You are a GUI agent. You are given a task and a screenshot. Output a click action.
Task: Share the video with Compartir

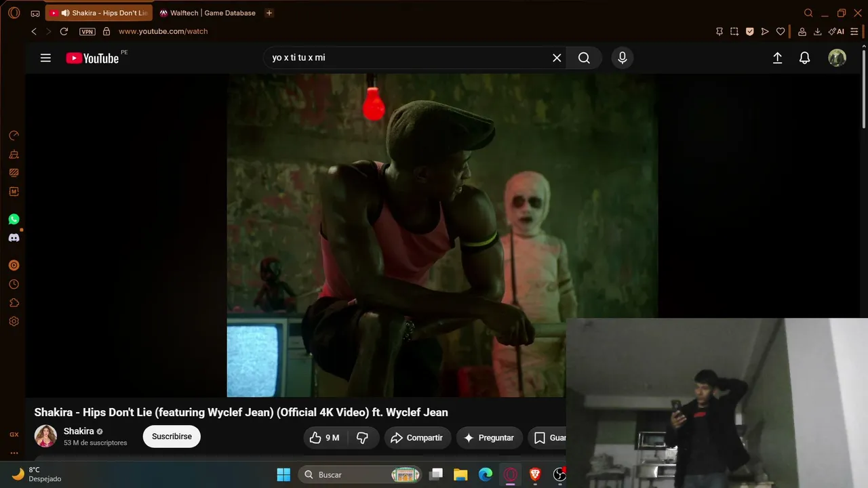pos(417,438)
